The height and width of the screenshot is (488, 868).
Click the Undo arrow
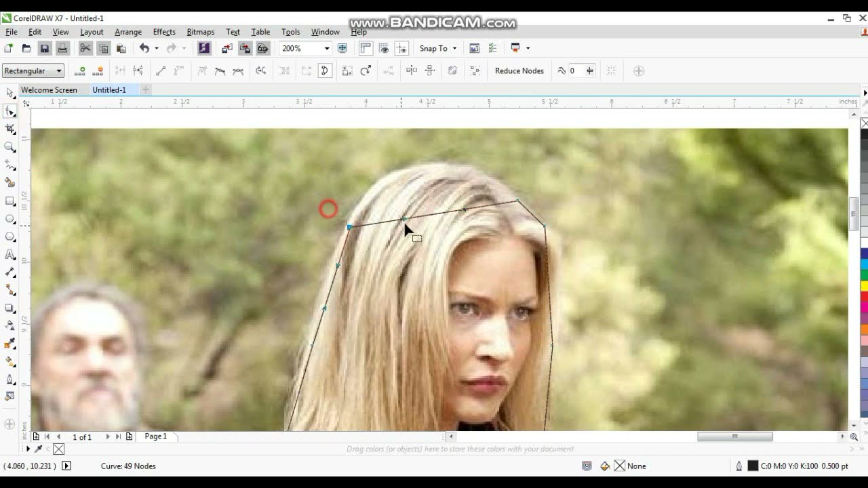tap(144, 48)
